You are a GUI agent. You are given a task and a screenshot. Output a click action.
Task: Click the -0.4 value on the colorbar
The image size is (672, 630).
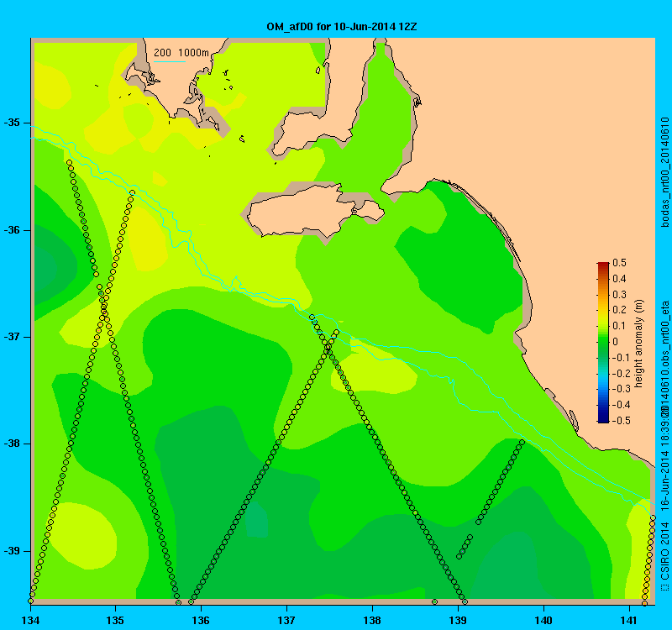click(621, 405)
